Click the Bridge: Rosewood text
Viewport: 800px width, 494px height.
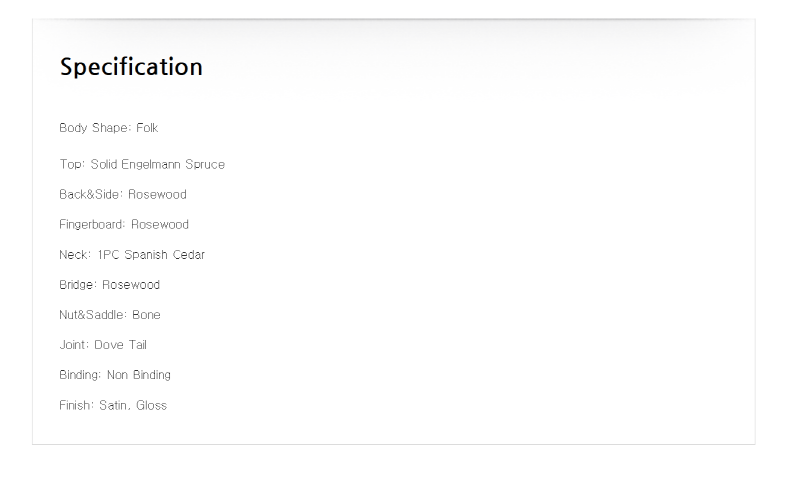pos(110,285)
